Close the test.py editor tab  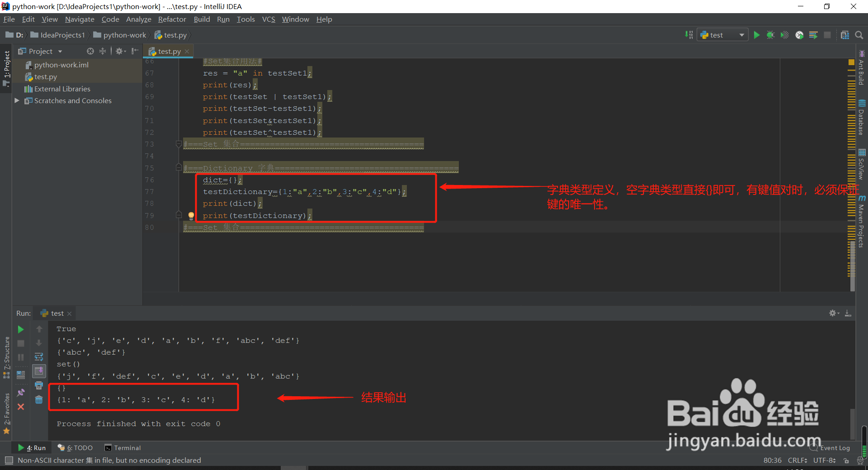point(187,52)
